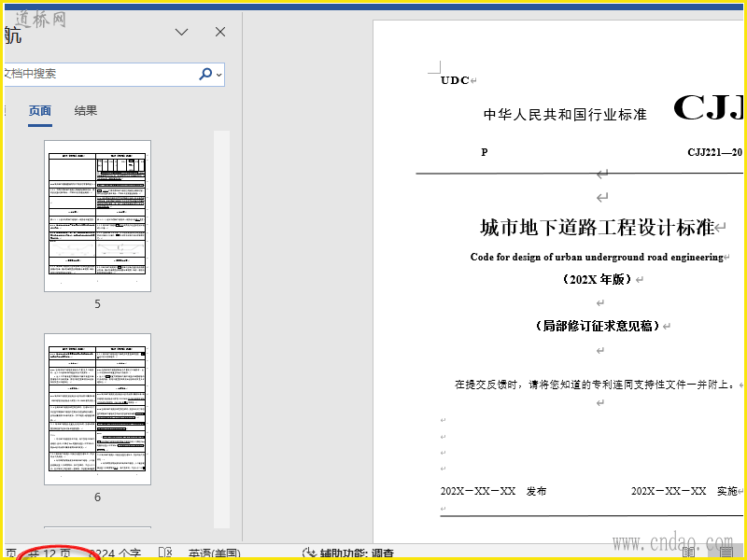Open 辅助功能: 调查 accessibility checker
Viewport: 747px width, 560px height.
coord(348,553)
